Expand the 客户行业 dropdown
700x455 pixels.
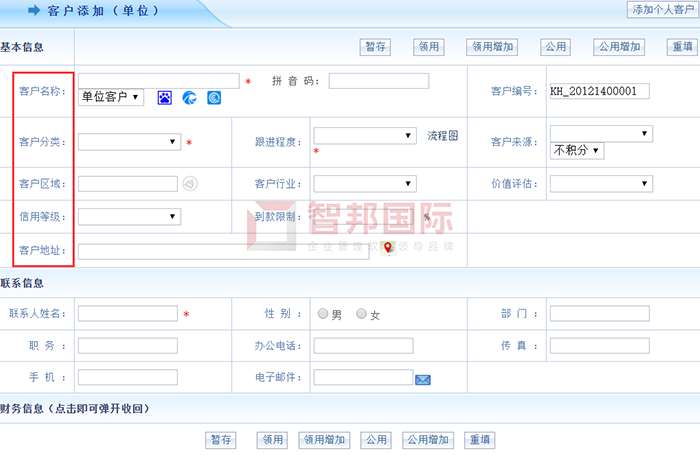tap(365, 184)
